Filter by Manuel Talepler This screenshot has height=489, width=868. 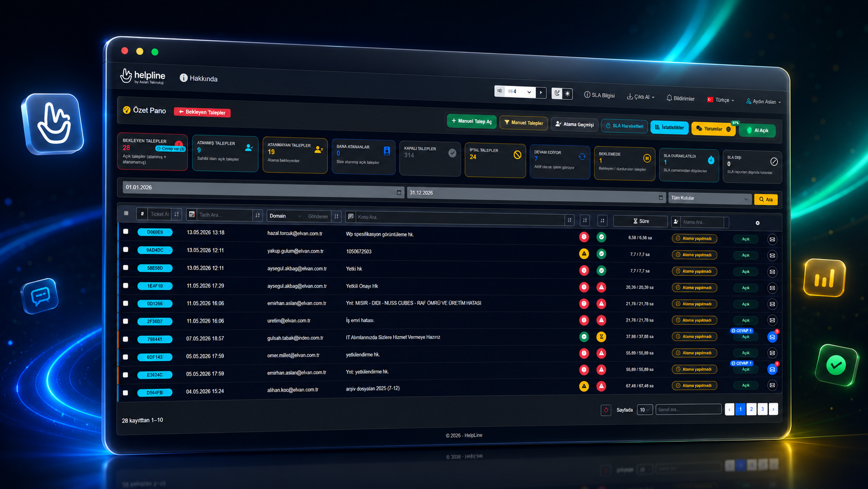pos(524,123)
